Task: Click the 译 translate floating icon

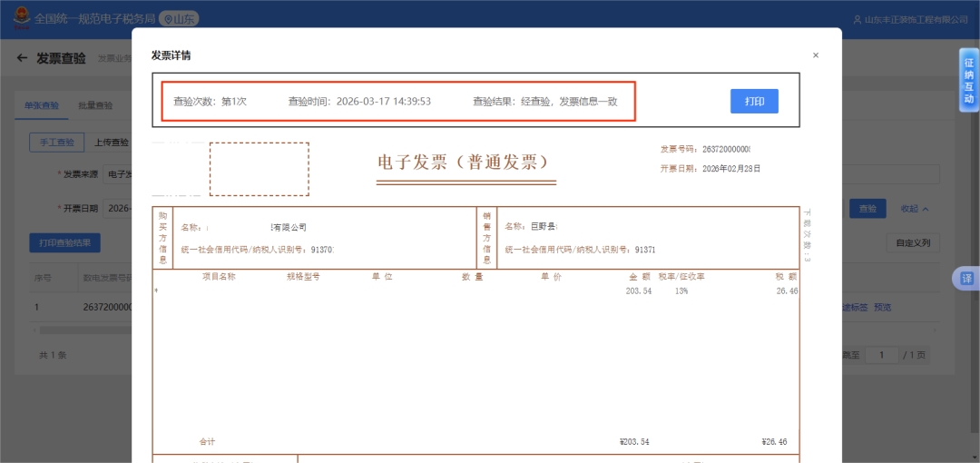Action: pyautogui.click(x=966, y=279)
